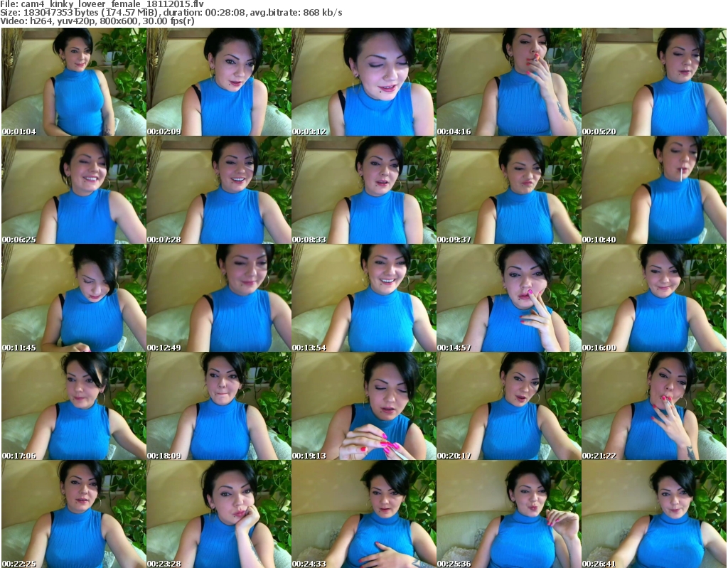Open the 00:13:54 preview frame
This screenshot has height=568, width=728.
(x=364, y=298)
